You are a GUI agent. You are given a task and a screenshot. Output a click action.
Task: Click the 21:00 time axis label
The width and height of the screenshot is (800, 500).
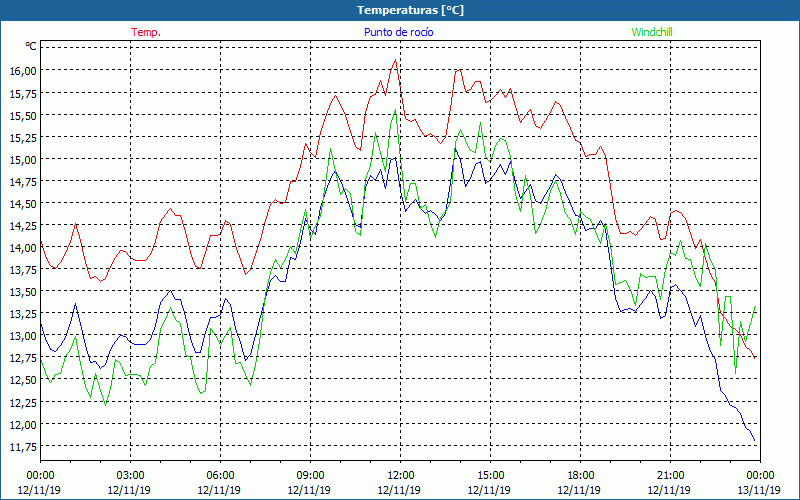point(670,476)
